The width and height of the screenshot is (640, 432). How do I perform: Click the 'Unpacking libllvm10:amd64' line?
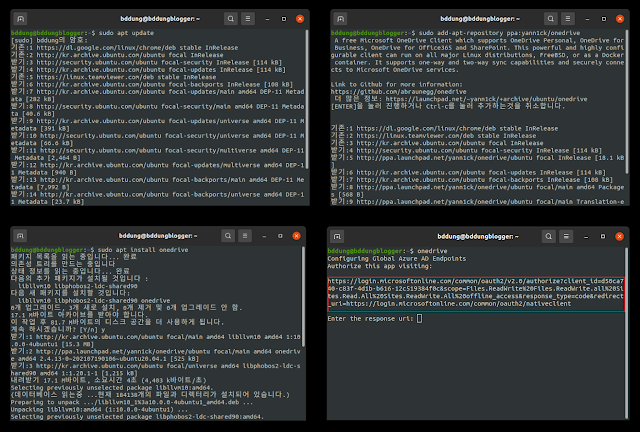99,410
